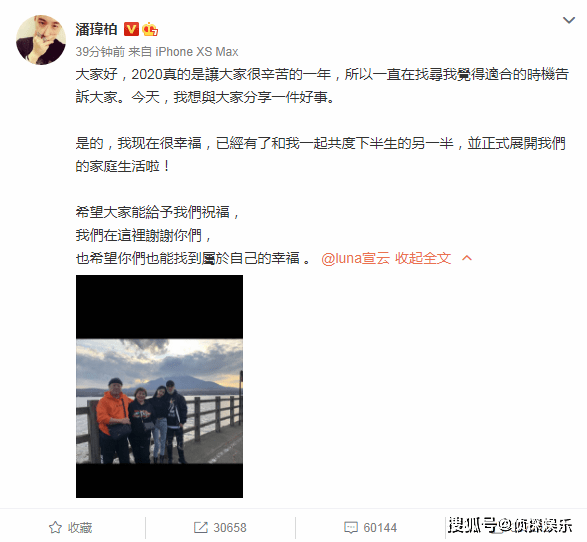The height and width of the screenshot is (542, 587).
Task: Click the up arrow beside 收起全文
Action: click(x=466, y=258)
